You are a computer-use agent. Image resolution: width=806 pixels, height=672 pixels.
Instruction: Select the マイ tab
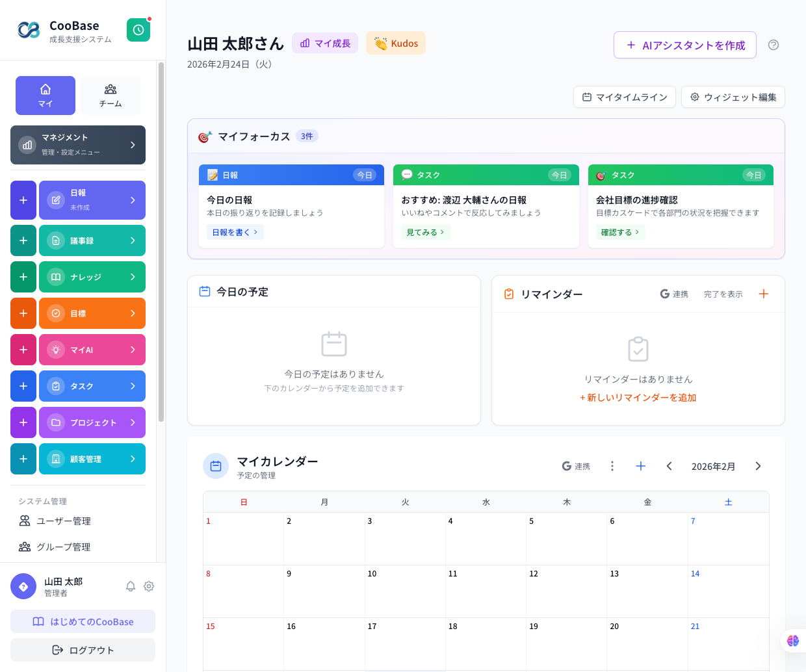pyautogui.click(x=45, y=95)
